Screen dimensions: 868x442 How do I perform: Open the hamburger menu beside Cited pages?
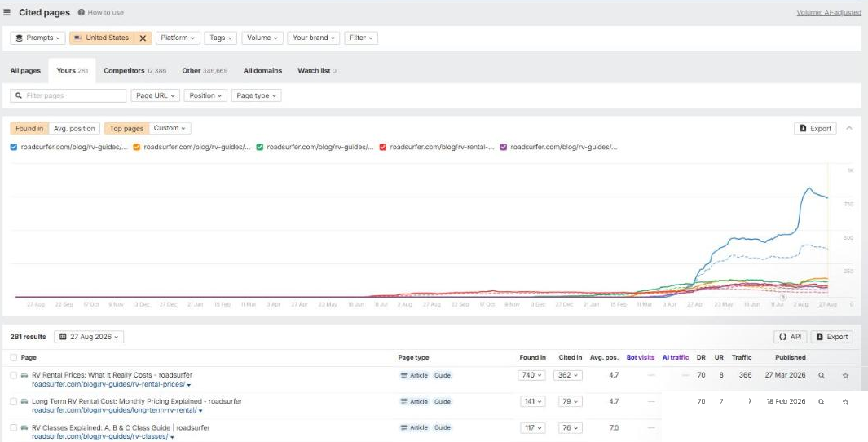(7, 12)
